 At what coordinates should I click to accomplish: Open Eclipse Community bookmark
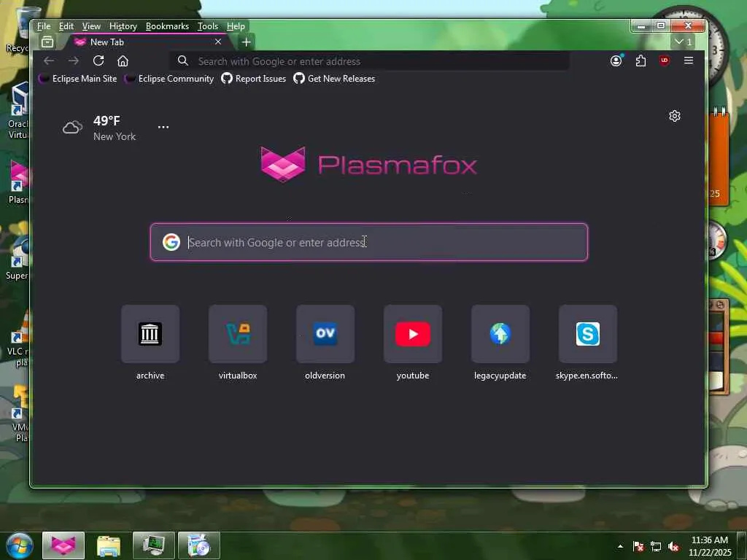pos(169,79)
